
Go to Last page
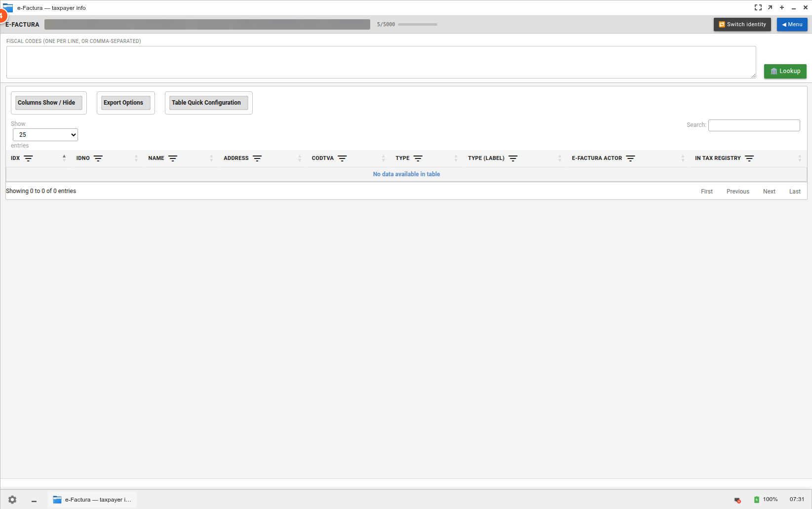[x=795, y=192]
